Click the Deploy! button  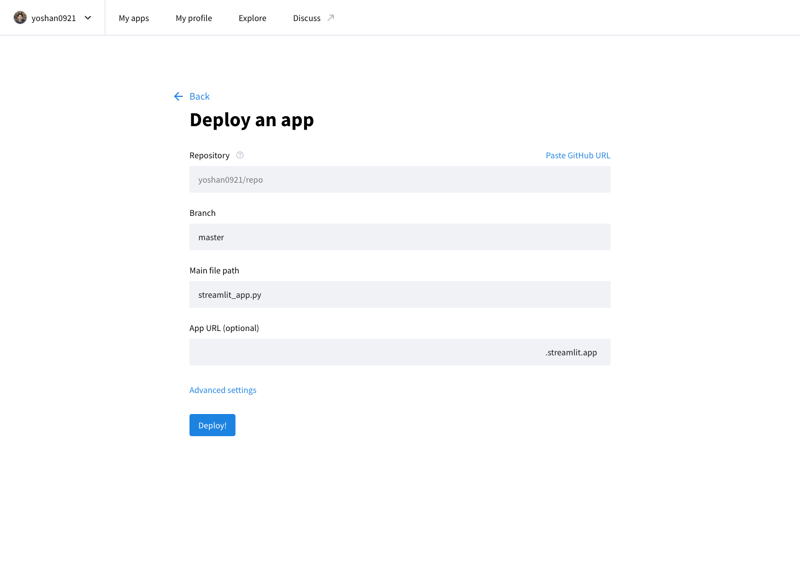pyautogui.click(x=212, y=425)
